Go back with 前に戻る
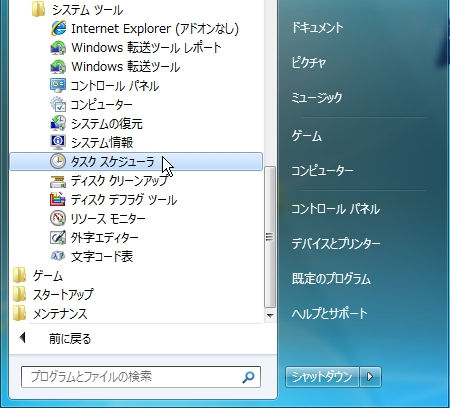The width and height of the screenshot is (450, 408). pos(70,339)
